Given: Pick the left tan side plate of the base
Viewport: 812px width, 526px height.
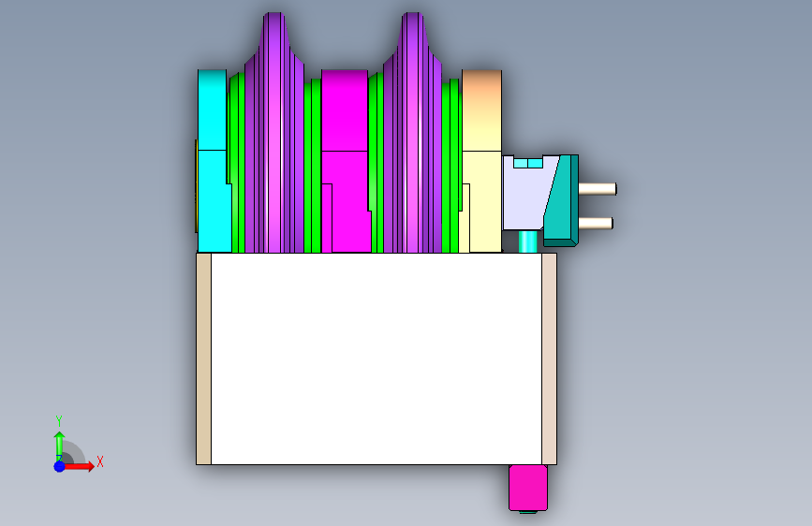Looking at the screenshot, I should coord(204,358).
